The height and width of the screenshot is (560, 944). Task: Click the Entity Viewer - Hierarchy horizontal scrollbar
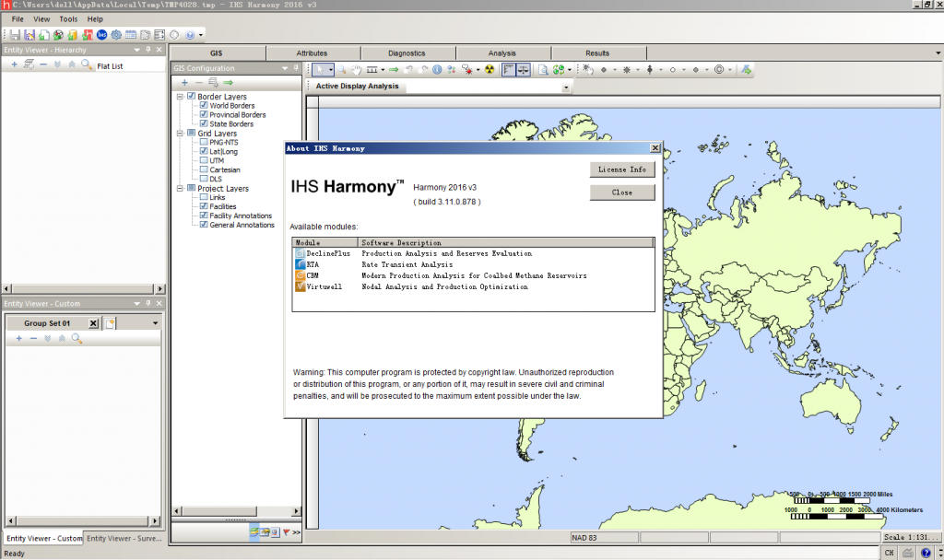pos(83,288)
